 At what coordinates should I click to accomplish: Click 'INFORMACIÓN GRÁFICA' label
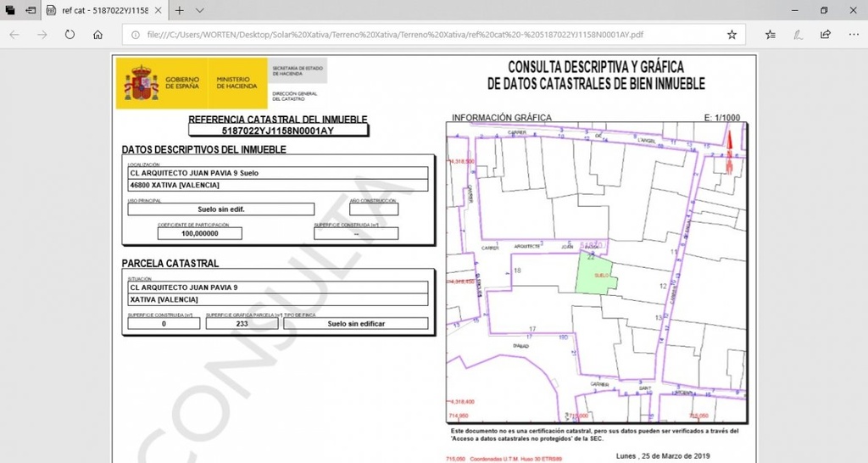[x=502, y=117]
